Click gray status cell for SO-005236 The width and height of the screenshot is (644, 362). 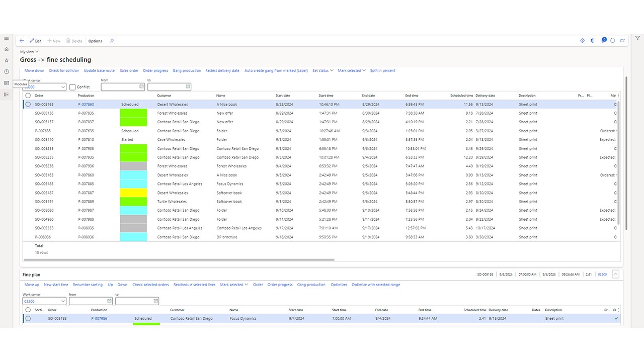pyautogui.click(x=133, y=166)
